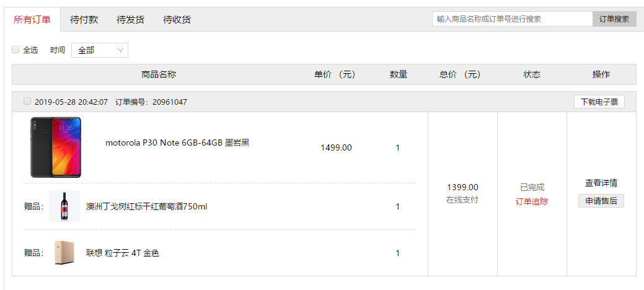Screen dimensions: 644x290
Task: Open motorola P30 Note 6GB-64GB product title
Action: (177, 143)
